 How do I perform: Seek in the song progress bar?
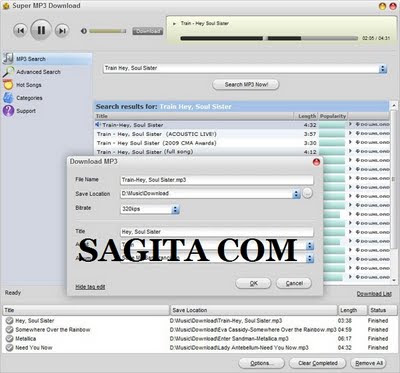click(x=268, y=38)
